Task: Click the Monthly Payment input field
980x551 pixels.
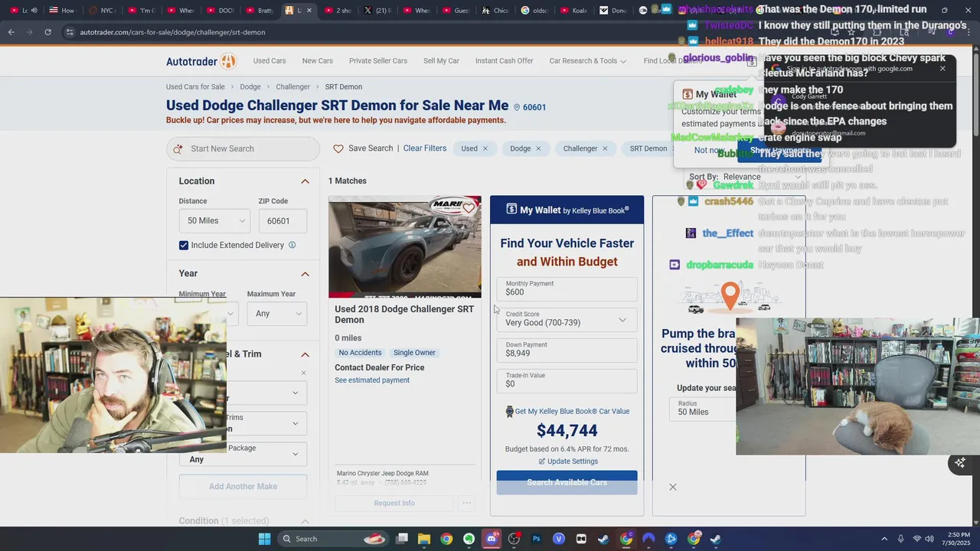Action: 567,289
